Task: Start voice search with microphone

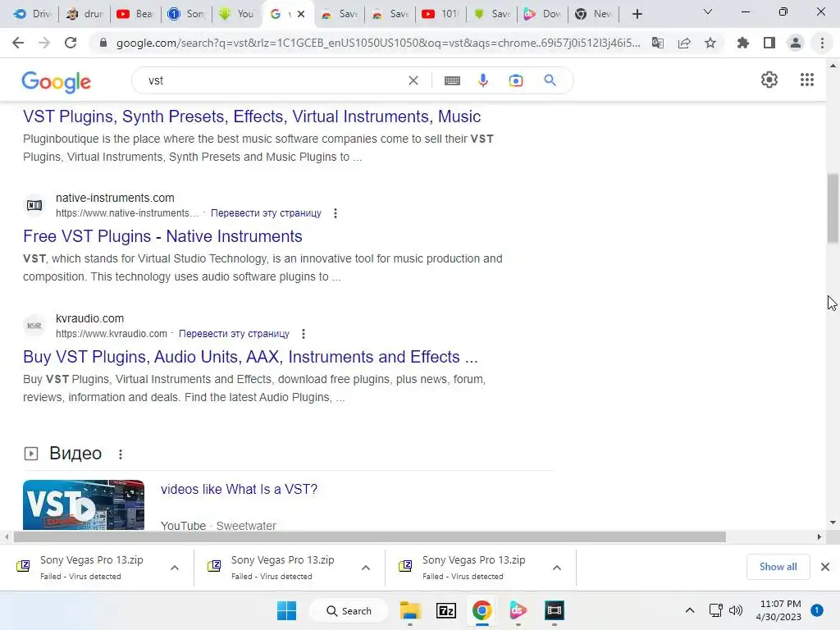Action: tap(482, 80)
